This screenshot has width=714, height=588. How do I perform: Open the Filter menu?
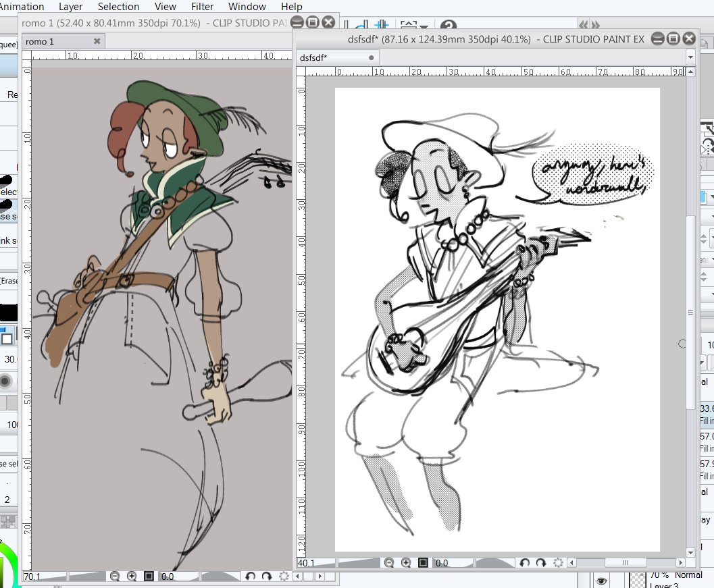coord(202,7)
